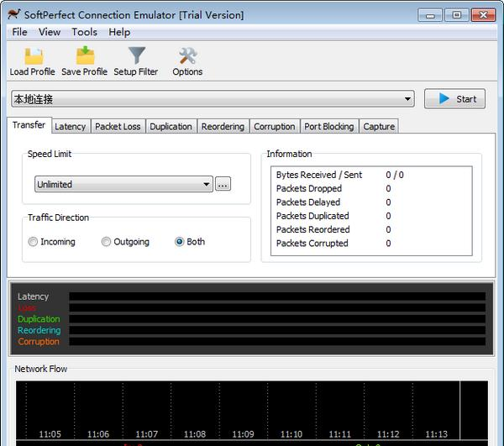Screen dimensions: 504x446
Task: Open the File menu
Action: pyautogui.click(x=19, y=32)
